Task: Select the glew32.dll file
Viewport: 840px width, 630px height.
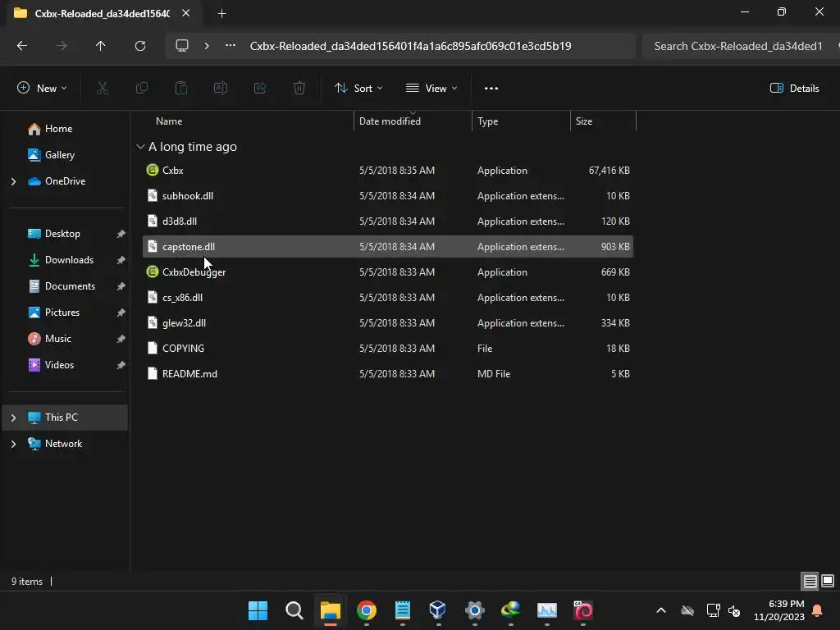Action: (x=388, y=323)
